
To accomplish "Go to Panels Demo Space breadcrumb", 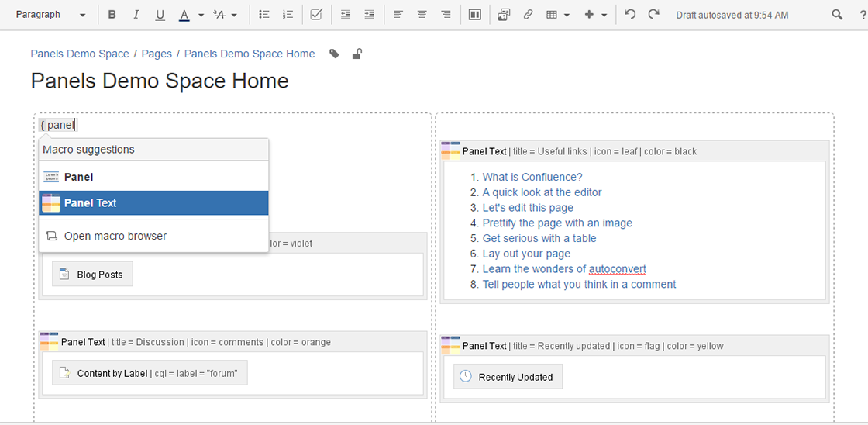I will (80, 54).
